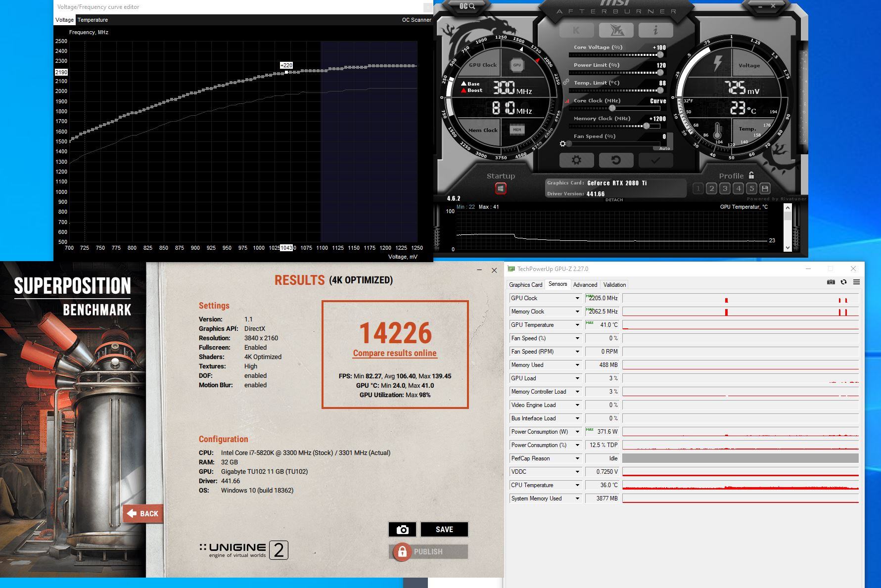The height and width of the screenshot is (588, 881).
Task: Click the curve bars icon beside Core Clock
Action: point(567,101)
